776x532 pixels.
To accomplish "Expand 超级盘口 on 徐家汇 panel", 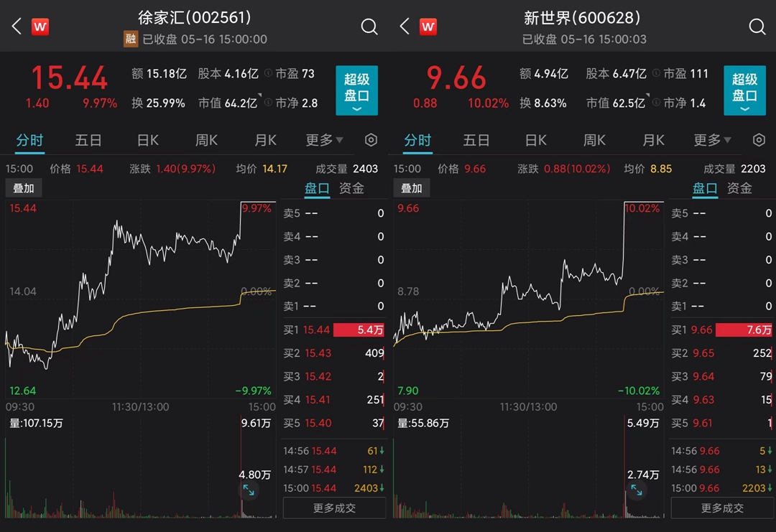I will [357, 90].
